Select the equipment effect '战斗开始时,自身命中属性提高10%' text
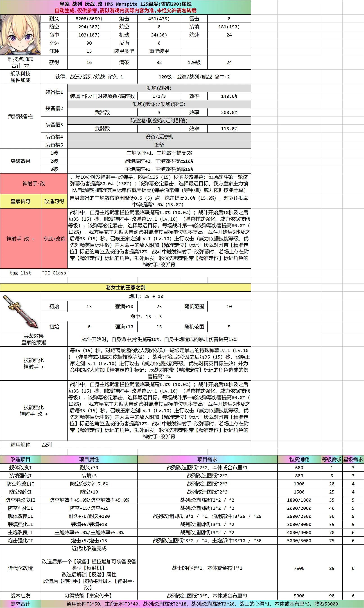Image resolution: width=364 pixels, height=608 pixels. coord(159,339)
